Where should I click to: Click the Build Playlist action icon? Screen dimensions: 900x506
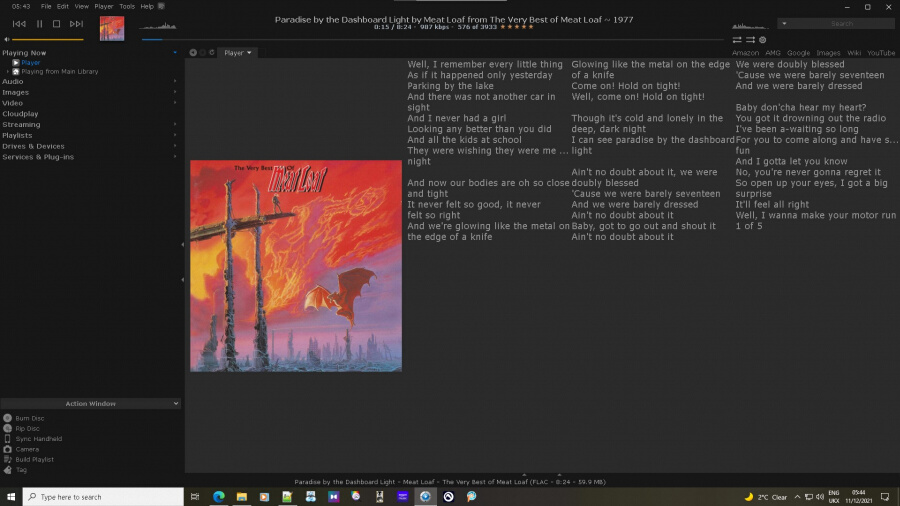point(7,460)
